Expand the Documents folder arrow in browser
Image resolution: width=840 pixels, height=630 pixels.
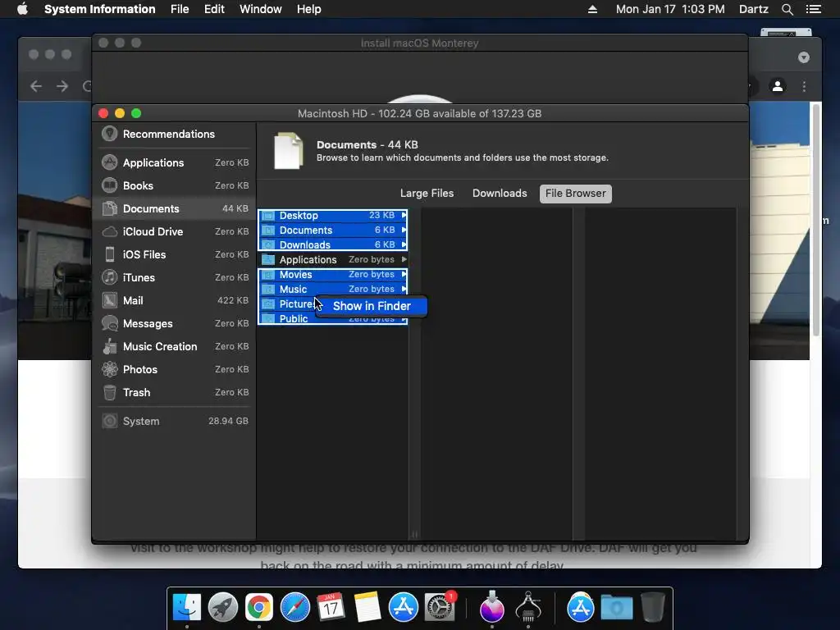(404, 230)
